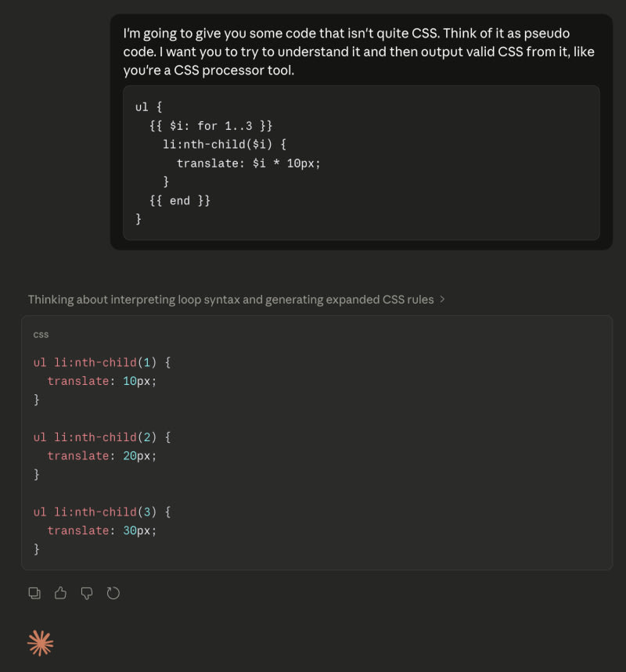Click the 'css' language label
The image size is (626, 672).
(41, 335)
